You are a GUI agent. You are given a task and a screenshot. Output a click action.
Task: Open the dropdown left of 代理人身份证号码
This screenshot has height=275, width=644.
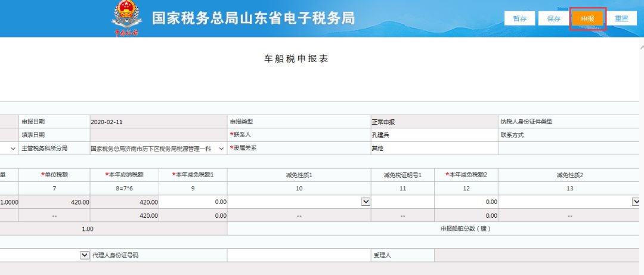pos(84,255)
